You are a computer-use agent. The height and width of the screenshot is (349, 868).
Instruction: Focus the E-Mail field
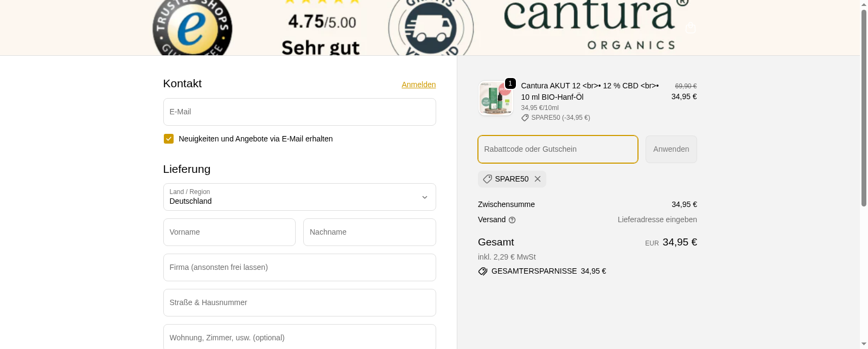299,112
